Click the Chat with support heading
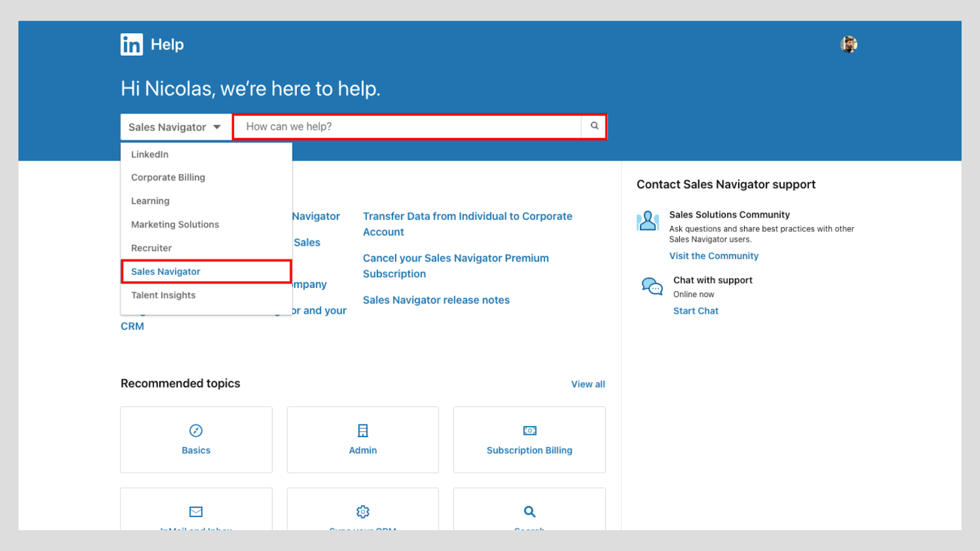 coord(713,280)
